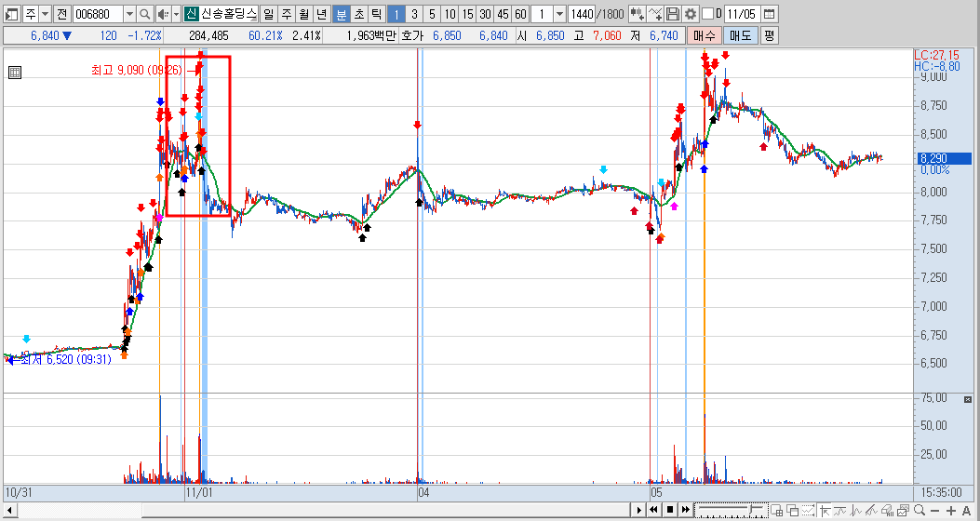Click the 매도 sell button
Image resolution: width=980 pixels, height=521 pixels.
[741, 35]
